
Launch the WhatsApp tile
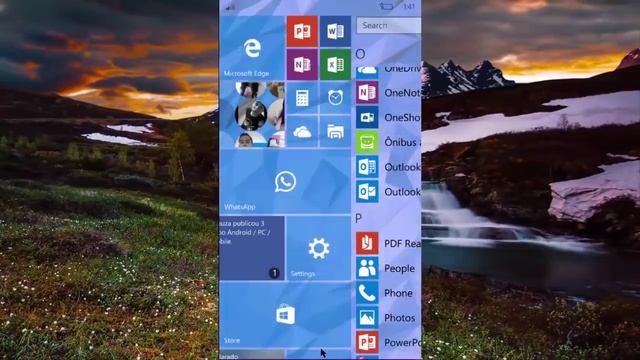click(285, 182)
